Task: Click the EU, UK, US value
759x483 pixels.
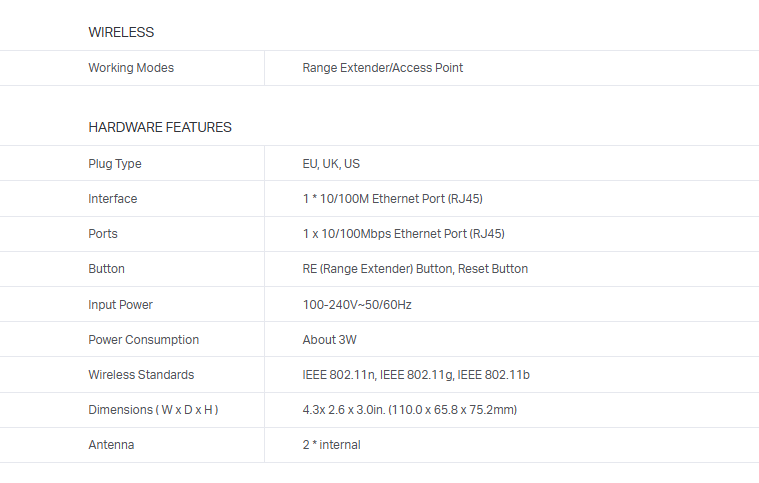Action: point(331,164)
